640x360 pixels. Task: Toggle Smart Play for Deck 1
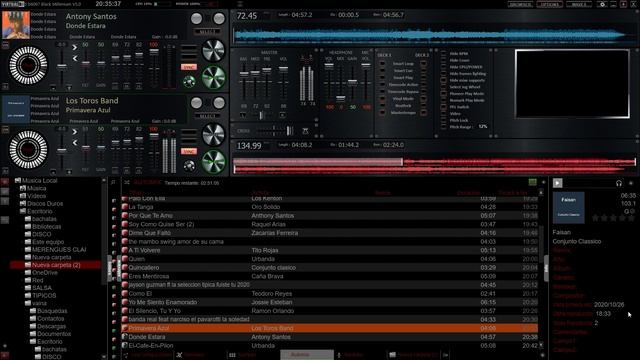(x=382, y=78)
